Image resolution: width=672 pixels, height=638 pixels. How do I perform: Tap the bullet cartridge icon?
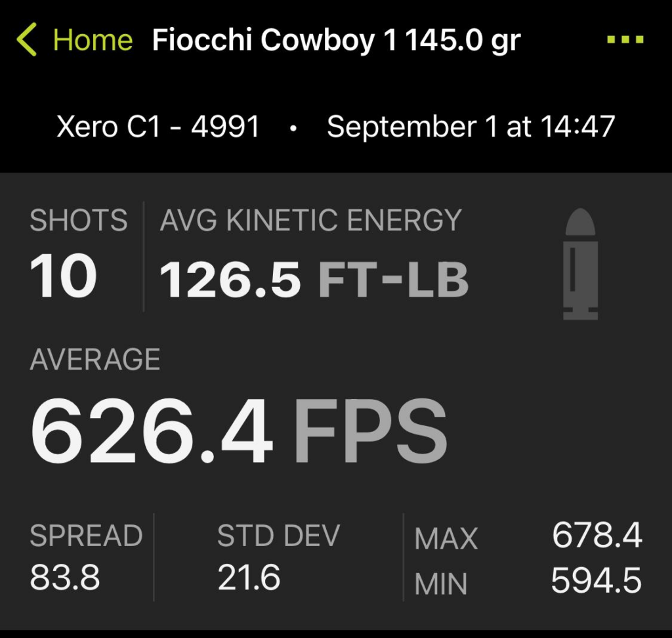(x=580, y=265)
